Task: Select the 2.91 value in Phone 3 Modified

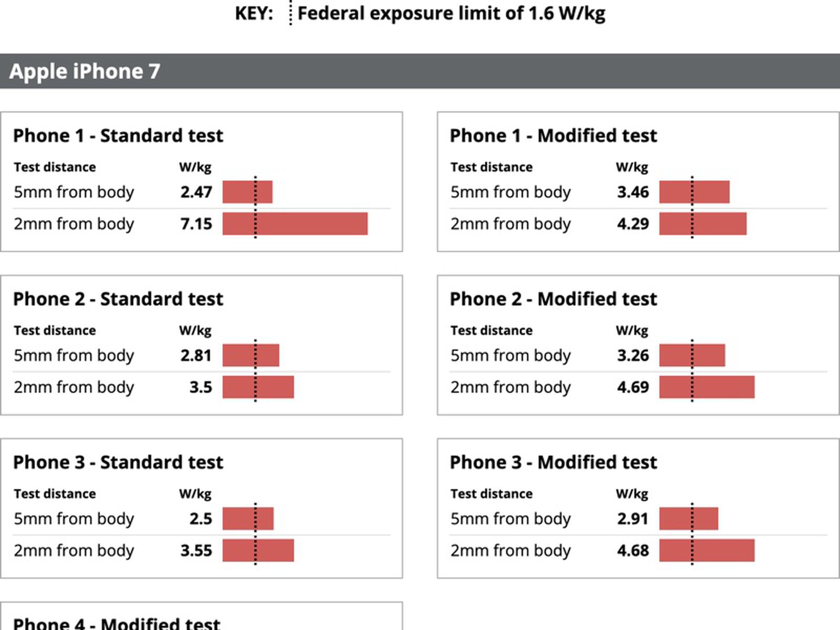Action: [633, 519]
